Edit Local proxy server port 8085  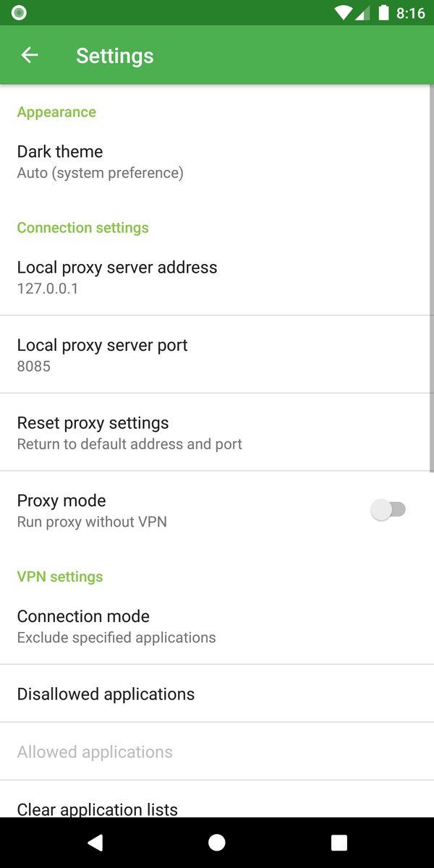click(x=217, y=355)
